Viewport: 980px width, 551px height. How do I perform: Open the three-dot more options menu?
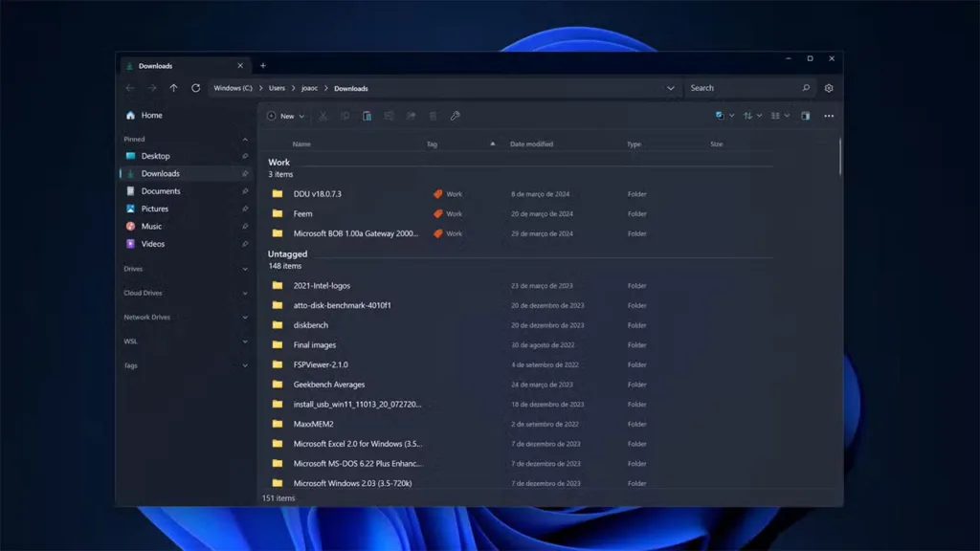click(829, 116)
